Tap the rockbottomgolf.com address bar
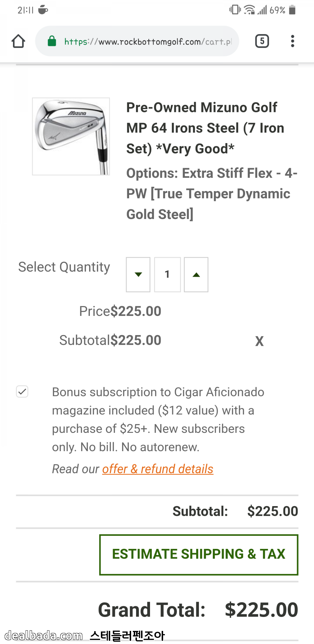The image size is (314, 644). tap(148, 41)
